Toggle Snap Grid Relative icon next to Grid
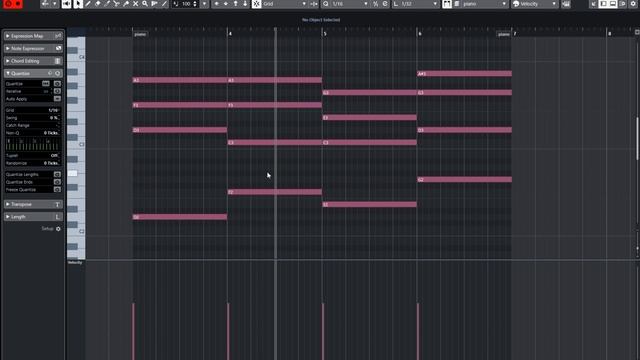Screen dimensions: 640x360 pos(313,4)
